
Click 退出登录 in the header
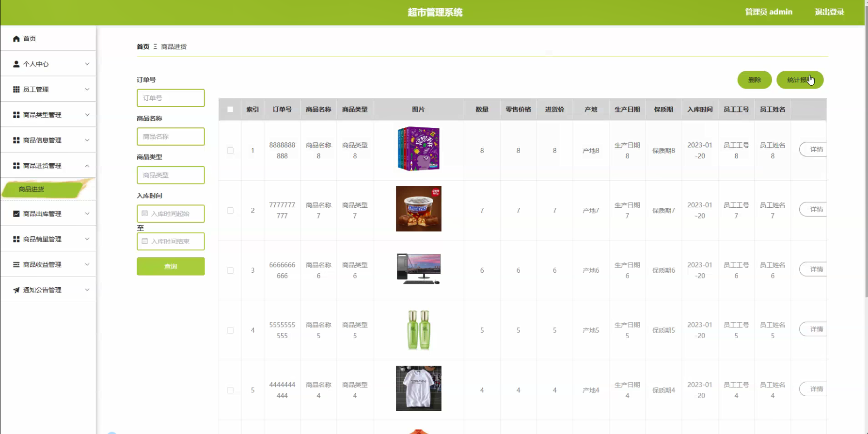coord(829,12)
